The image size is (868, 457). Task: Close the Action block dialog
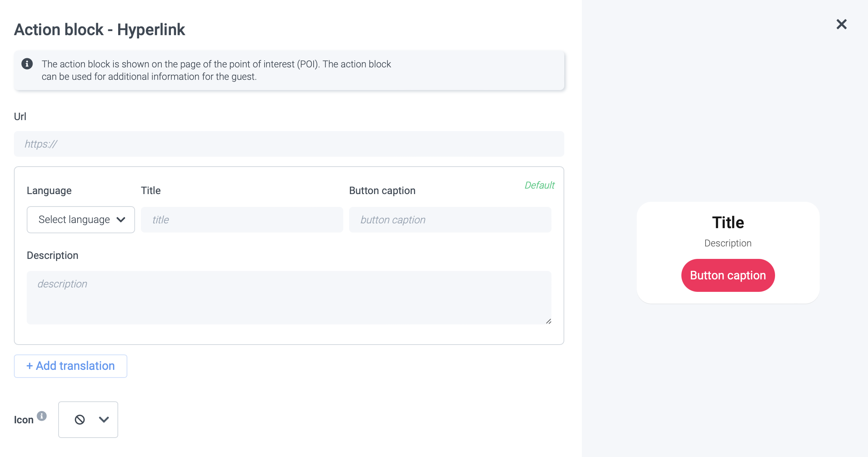841,24
